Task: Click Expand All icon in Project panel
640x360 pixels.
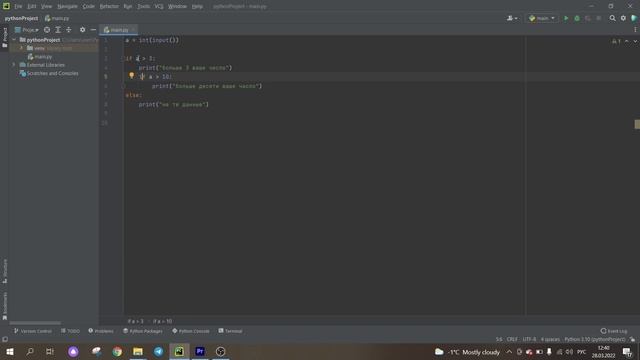Action: tap(58, 30)
